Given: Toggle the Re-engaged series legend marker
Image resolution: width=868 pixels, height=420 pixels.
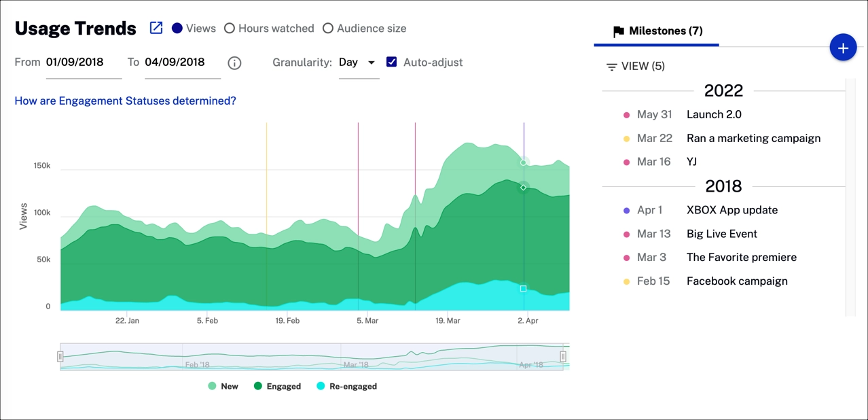Looking at the screenshot, I should 321,386.
